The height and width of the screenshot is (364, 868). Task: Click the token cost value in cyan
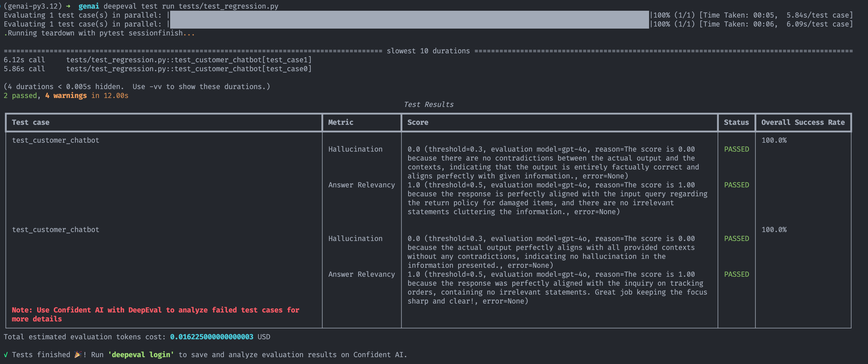[x=211, y=337]
